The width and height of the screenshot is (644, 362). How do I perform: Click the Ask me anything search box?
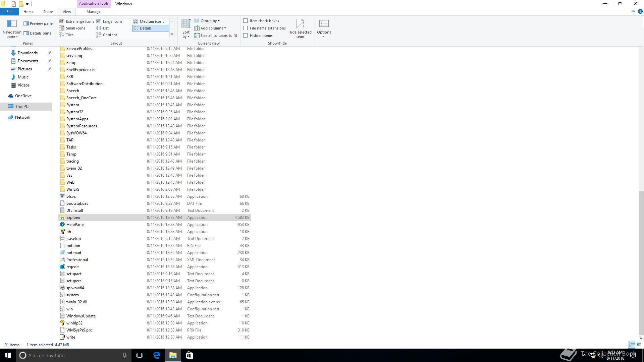coord(74,355)
